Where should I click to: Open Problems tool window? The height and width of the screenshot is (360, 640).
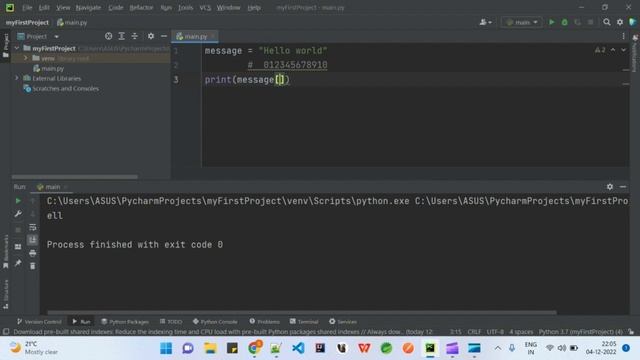click(264, 322)
